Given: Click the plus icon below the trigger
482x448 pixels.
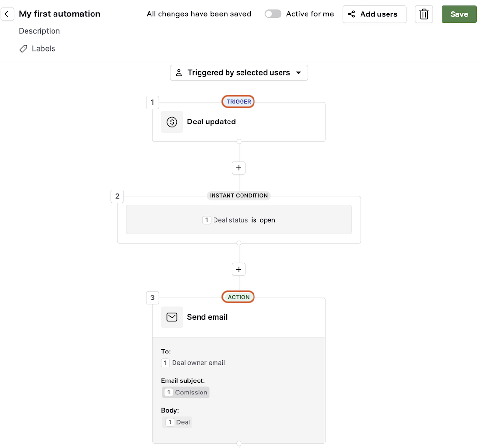Looking at the screenshot, I should [x=238, y=167].
